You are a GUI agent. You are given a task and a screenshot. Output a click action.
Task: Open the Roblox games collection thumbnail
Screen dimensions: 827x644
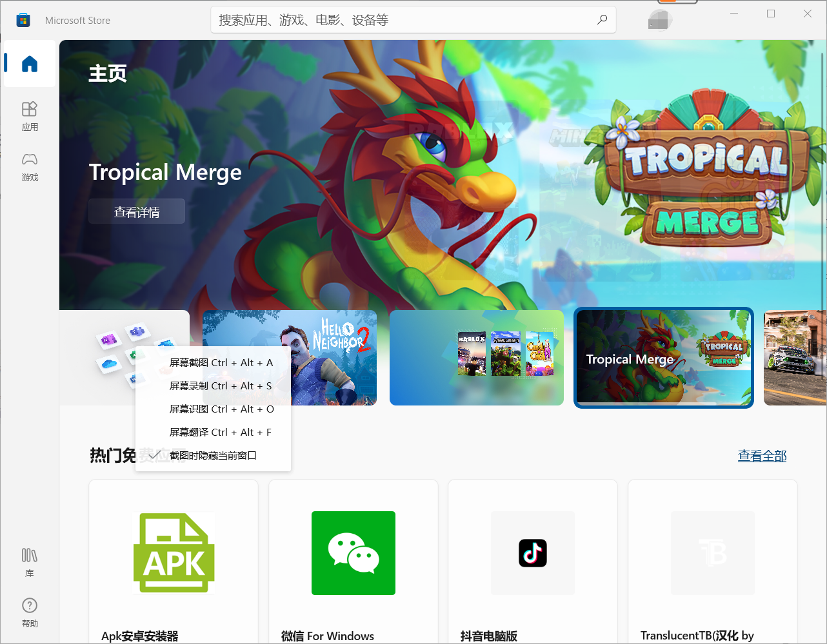coord(477,358)
